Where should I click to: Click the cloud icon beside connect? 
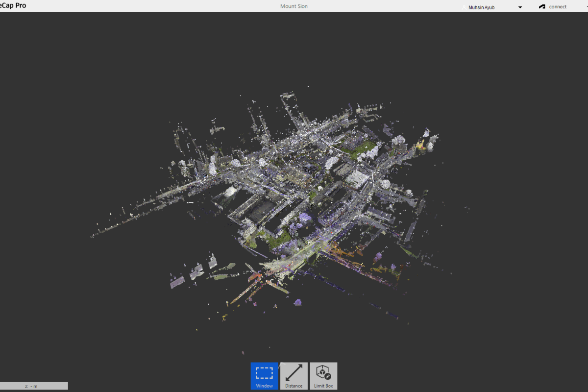541,6
